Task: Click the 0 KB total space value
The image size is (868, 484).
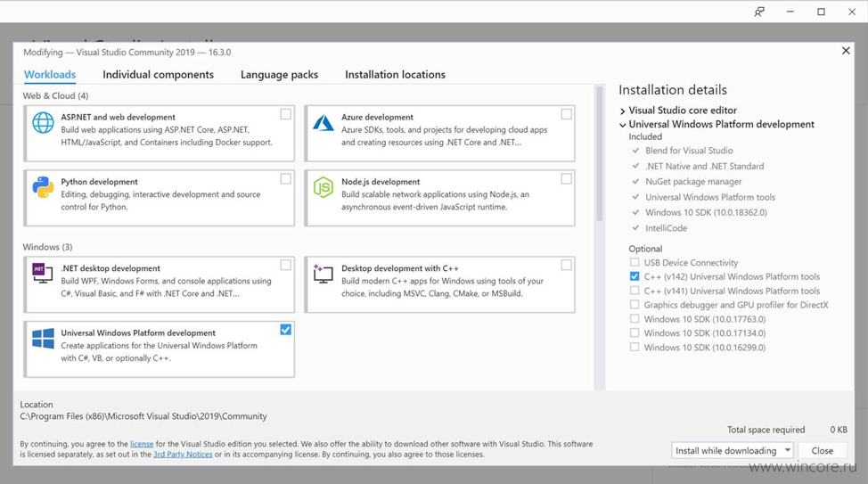Action: click(x=838, y=430)
